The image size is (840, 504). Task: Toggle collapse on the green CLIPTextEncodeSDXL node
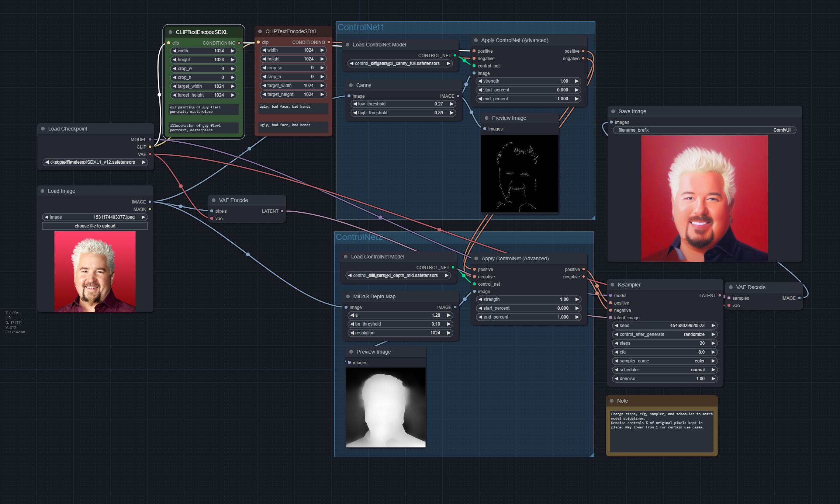coord(170,32)
